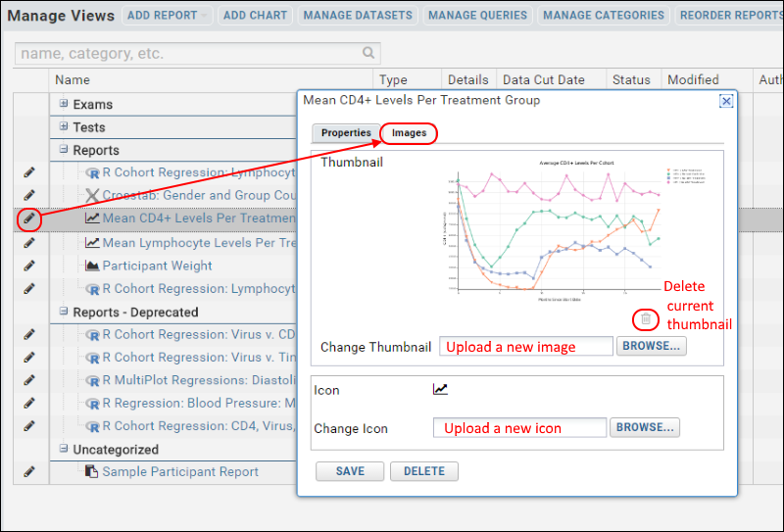Click the chart thumbnail preview image
The height and width of the screenshot is (532, 784).
click(574, 231)
